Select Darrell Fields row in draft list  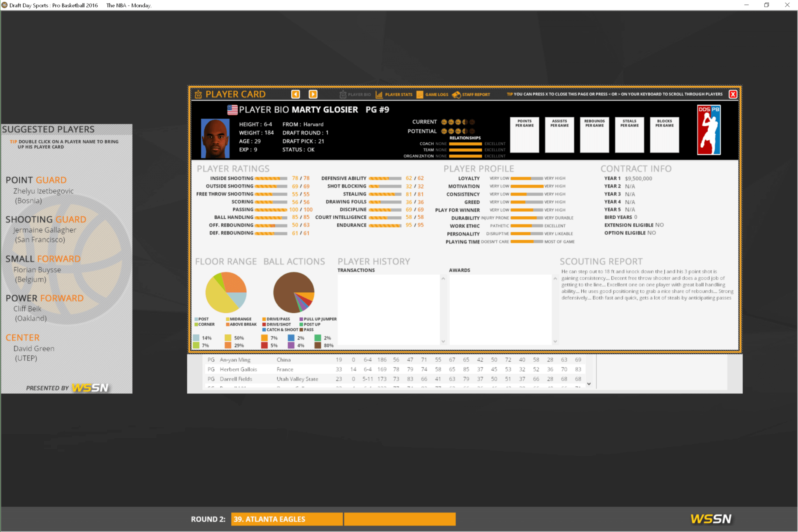pos(394,379)
